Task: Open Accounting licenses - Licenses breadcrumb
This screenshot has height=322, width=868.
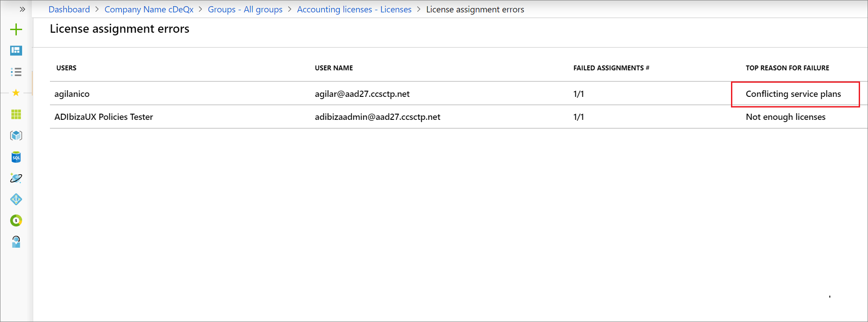Action: [354, 9]
